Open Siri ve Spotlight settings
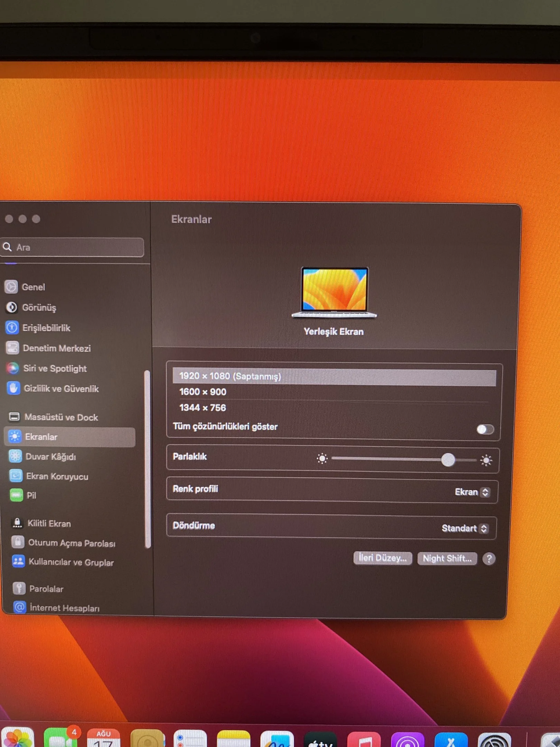The width and height of the screenshot is (560, 747). pos(55,368)
